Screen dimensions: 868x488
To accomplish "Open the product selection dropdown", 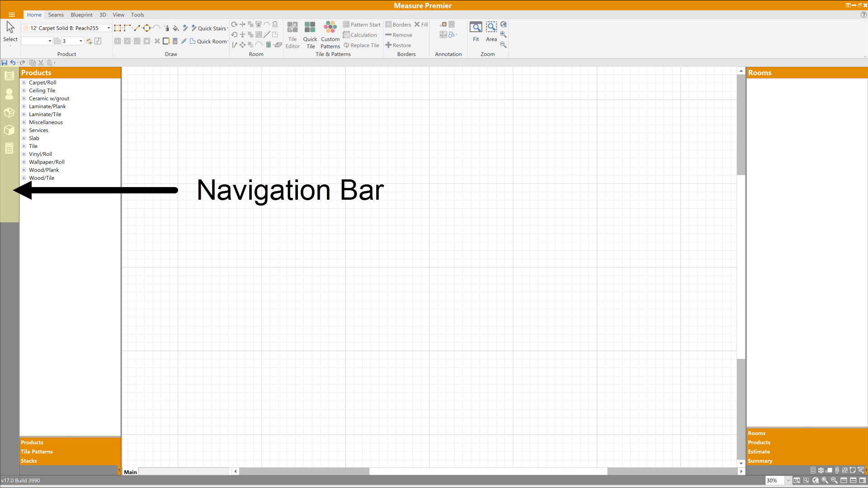I will [x=108, y=28].
